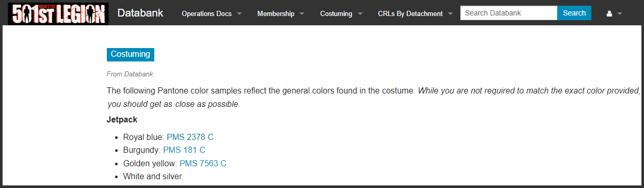Expand the Costuming menu dropdown arrow

(360, 13)
